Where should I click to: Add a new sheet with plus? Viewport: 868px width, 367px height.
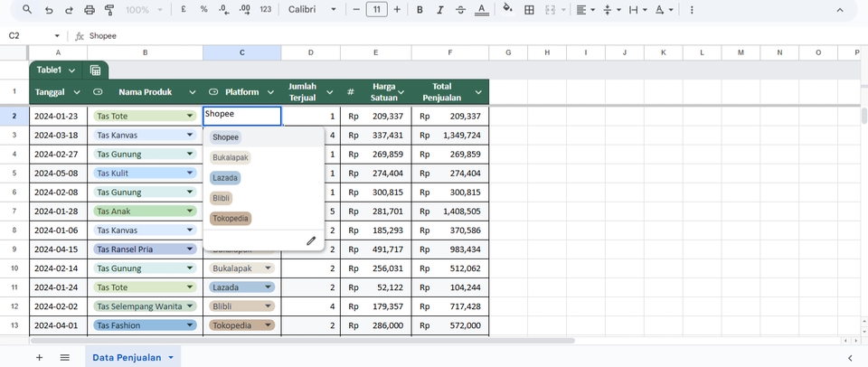(x=39, y=358)
